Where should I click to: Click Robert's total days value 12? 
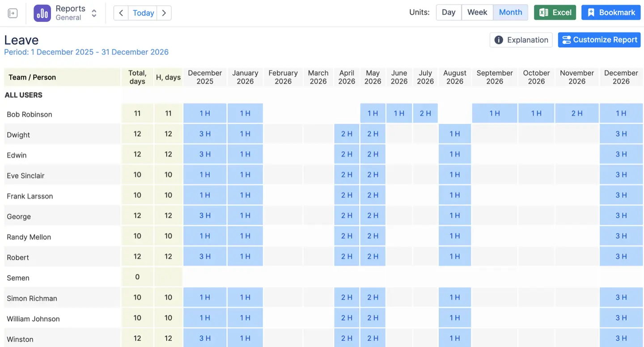coord(137,257)
